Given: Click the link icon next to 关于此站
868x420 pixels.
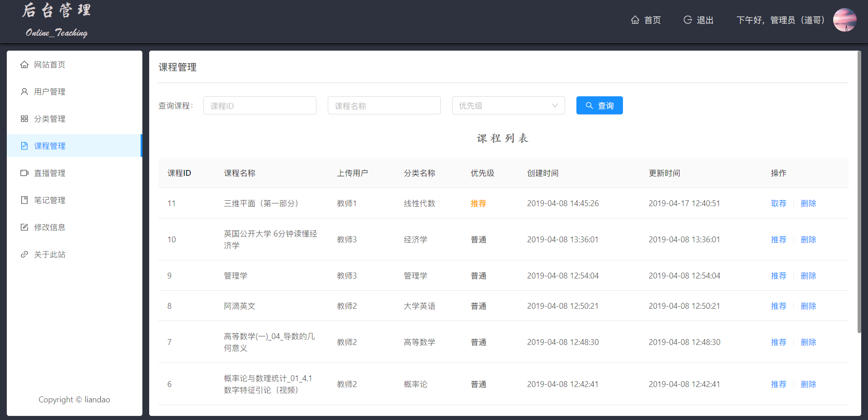Looking at the screenshot, I should coord(24,255).
